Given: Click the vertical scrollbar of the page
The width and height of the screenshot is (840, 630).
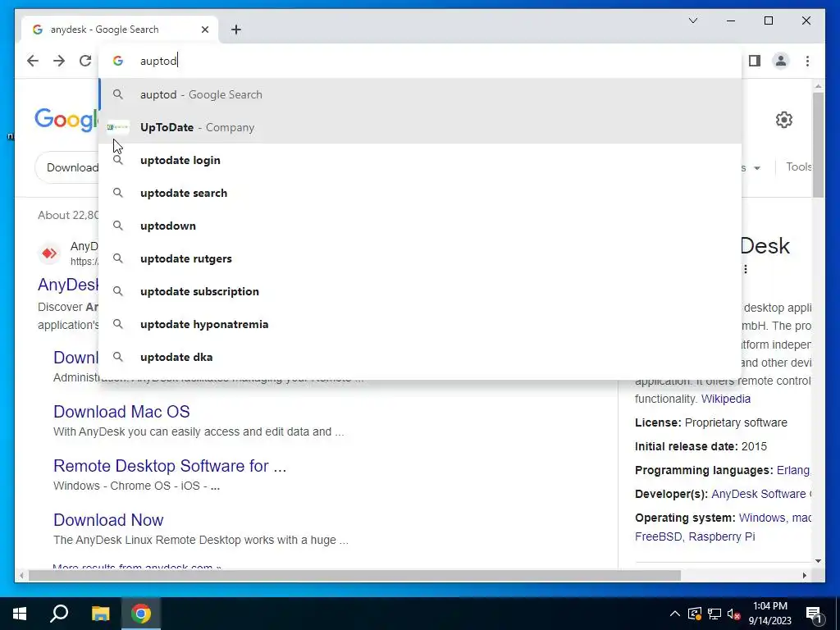Looking at the screenshot, I should pyautogui.click(x=818, y=144).
